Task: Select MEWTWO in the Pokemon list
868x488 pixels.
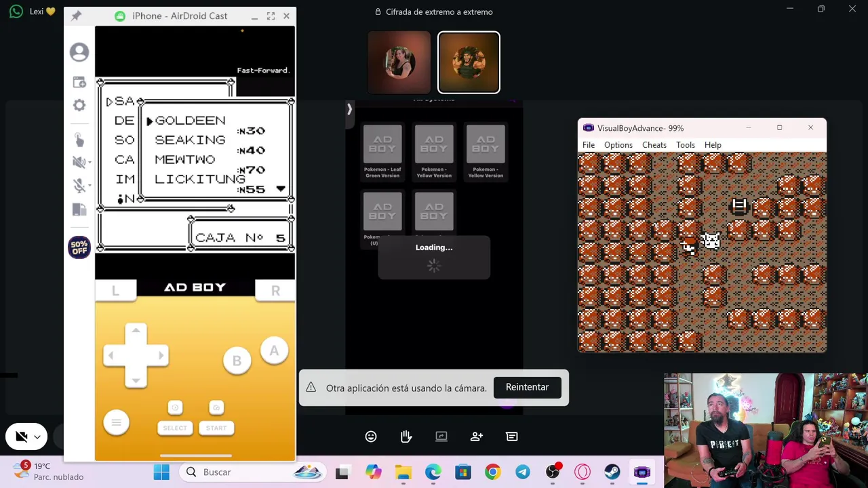Action: [185, 159]
